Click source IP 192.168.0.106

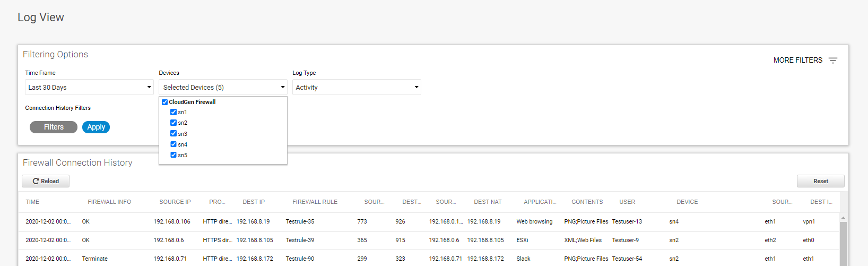tap(172, 221)
